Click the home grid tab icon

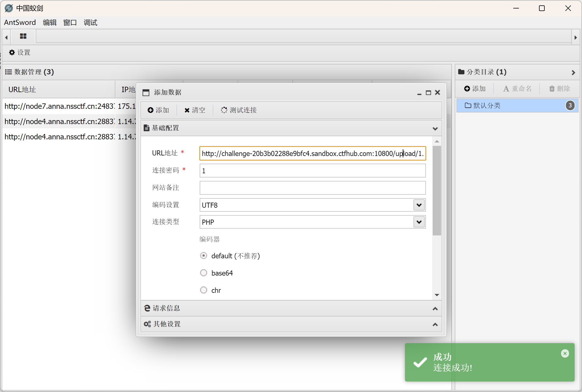(x=23, y=36)
